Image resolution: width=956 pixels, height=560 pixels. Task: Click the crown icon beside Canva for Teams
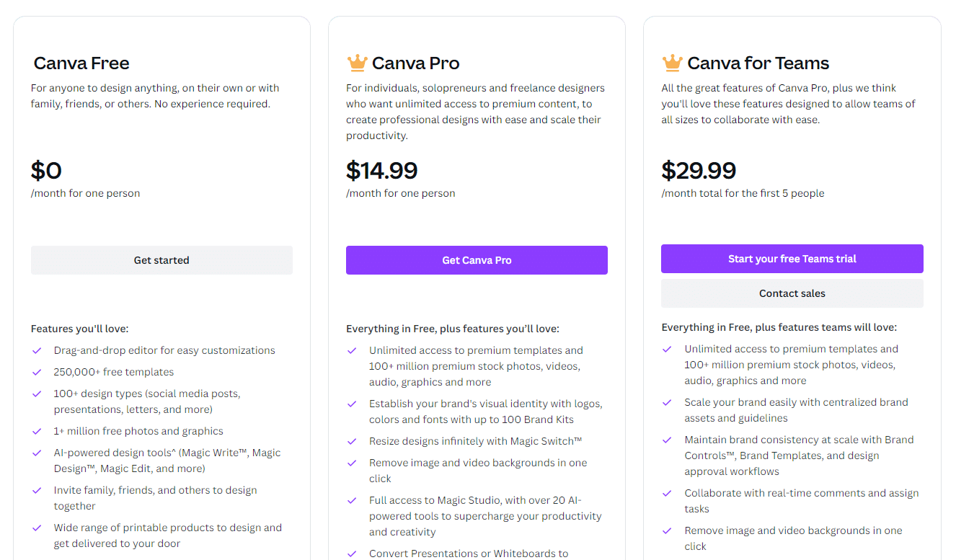coord(672,63)
